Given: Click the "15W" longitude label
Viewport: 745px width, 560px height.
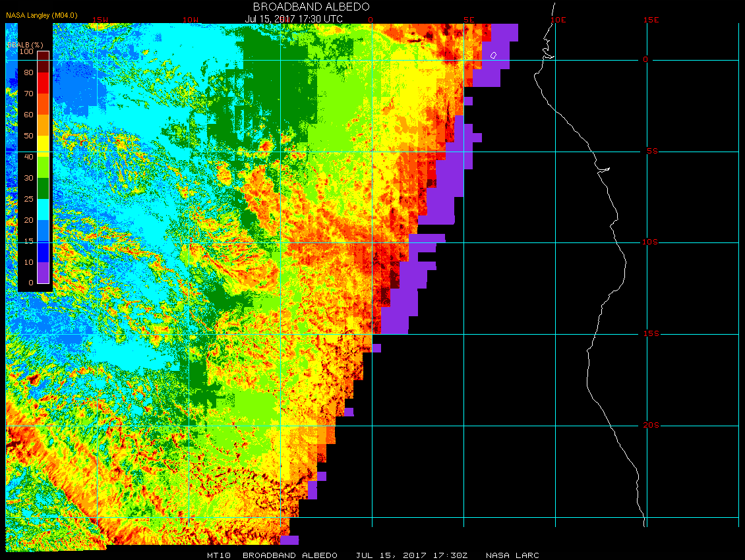Looking at the screenshot, I should 100,20.
